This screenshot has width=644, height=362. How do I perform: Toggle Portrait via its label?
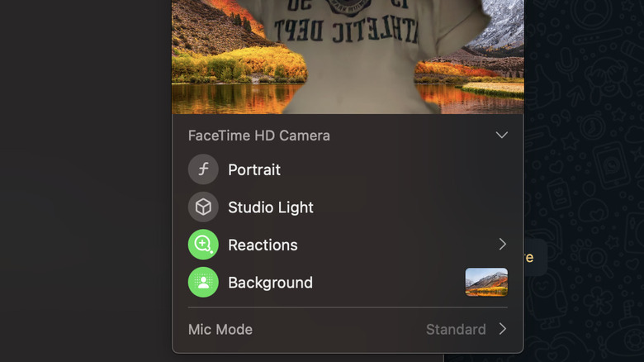pos(254,169)
